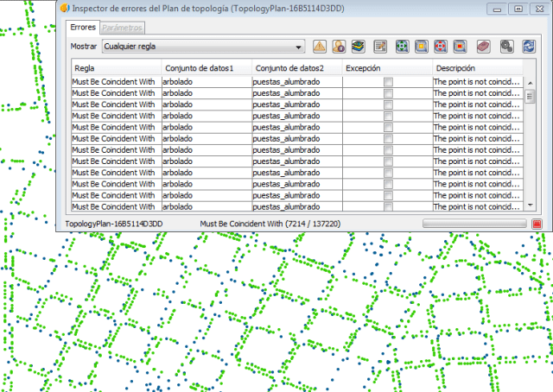Click the green arrows zoom icon

pos(402,46)
